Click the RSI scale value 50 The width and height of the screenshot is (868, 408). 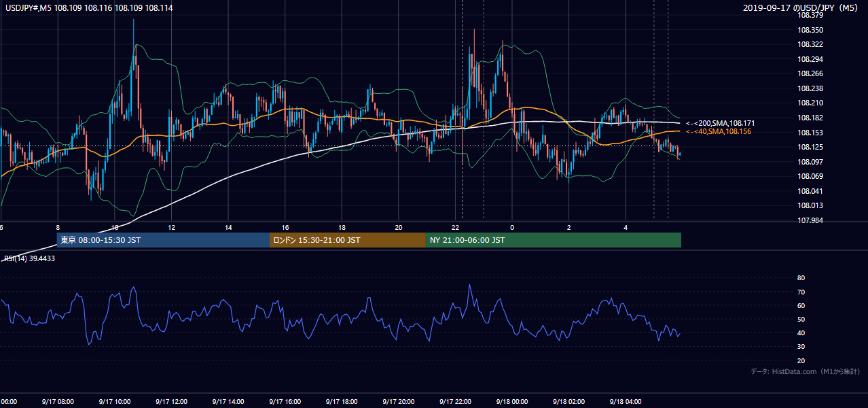[x=801, y=319]
